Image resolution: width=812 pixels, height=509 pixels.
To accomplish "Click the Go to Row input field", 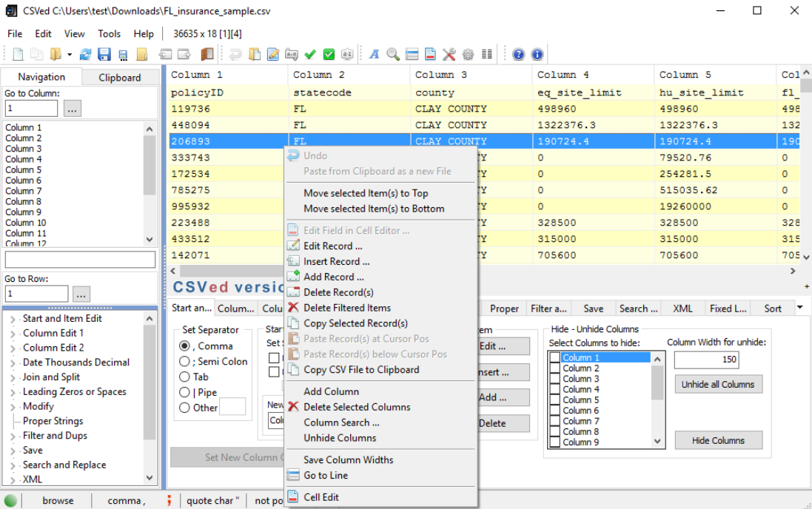I will tap(37, 294).
